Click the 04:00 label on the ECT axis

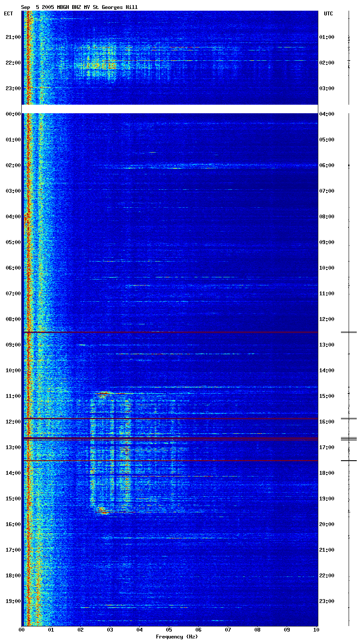pyautogui.click(x=13, y=217)
